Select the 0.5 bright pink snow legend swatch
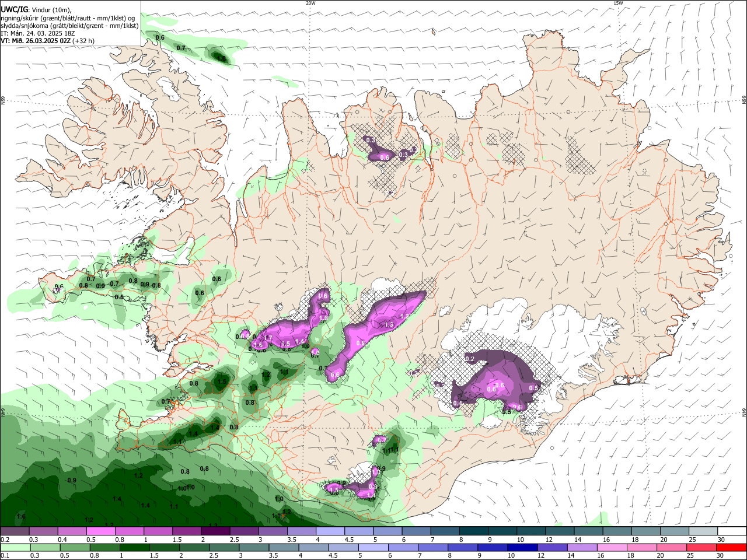This screenshot has height=560, width=747. [100, 531]
